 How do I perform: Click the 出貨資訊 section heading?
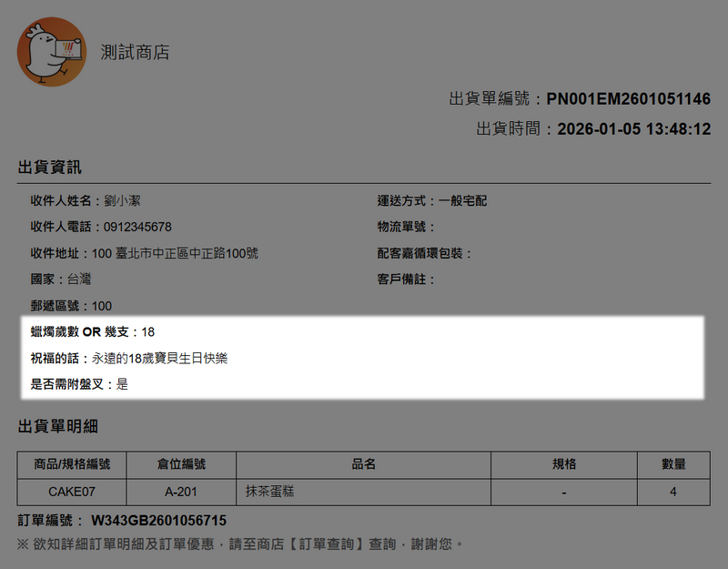[50, 167]
